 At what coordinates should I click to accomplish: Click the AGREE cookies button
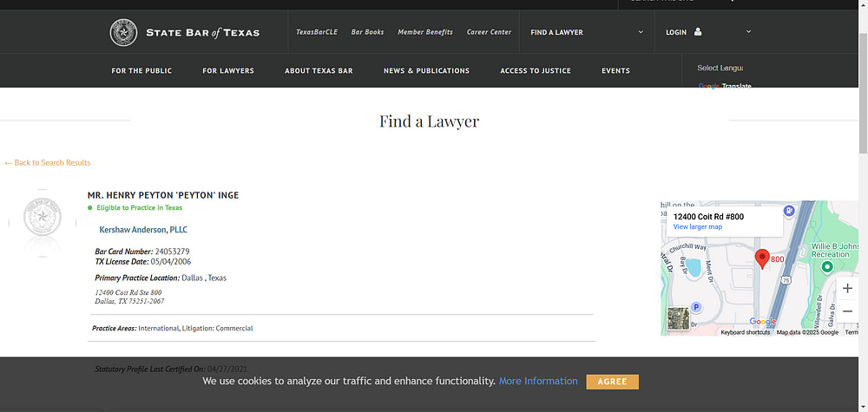pyautogui.click(x=612, y=382)
